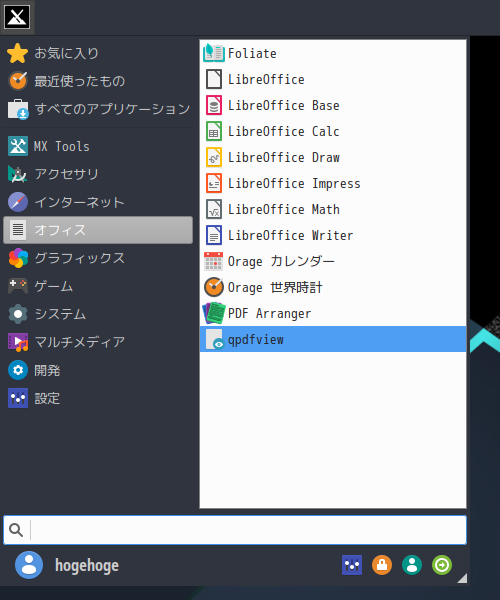Viewport: 500px width, 600px height.
Task: Focus the menu search field
Action: pyautogui.click(x=235, y=530)
